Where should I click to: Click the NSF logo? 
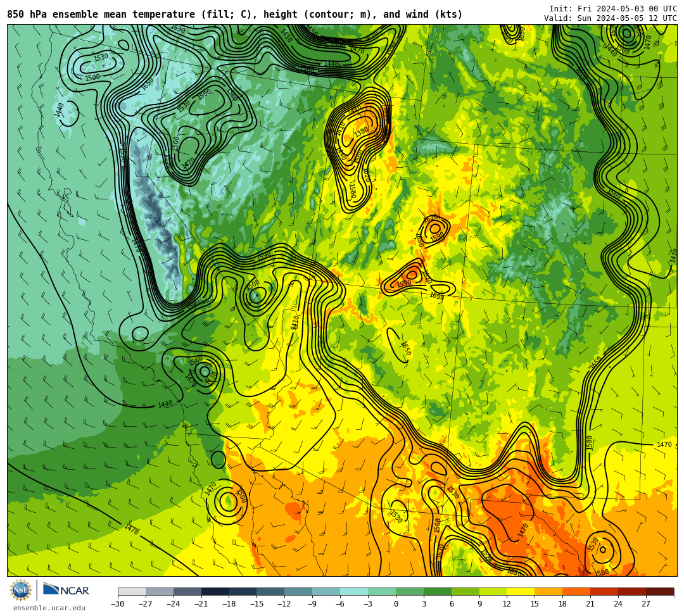21,590
